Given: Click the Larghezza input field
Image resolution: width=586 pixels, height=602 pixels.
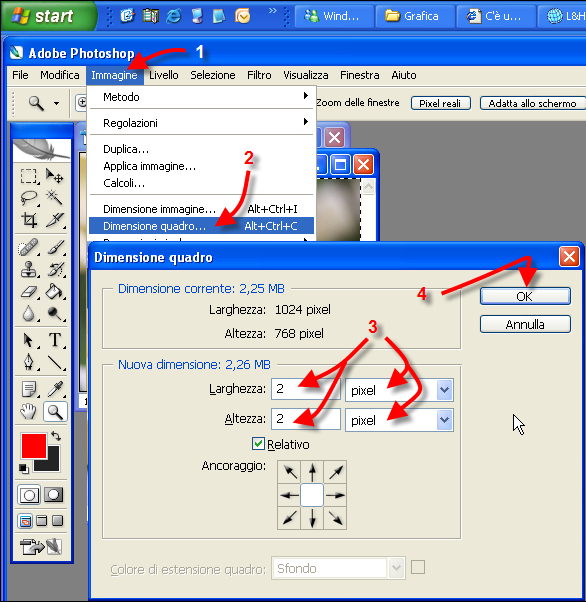Looking at the screenshot, I should (x=306, y=389).
